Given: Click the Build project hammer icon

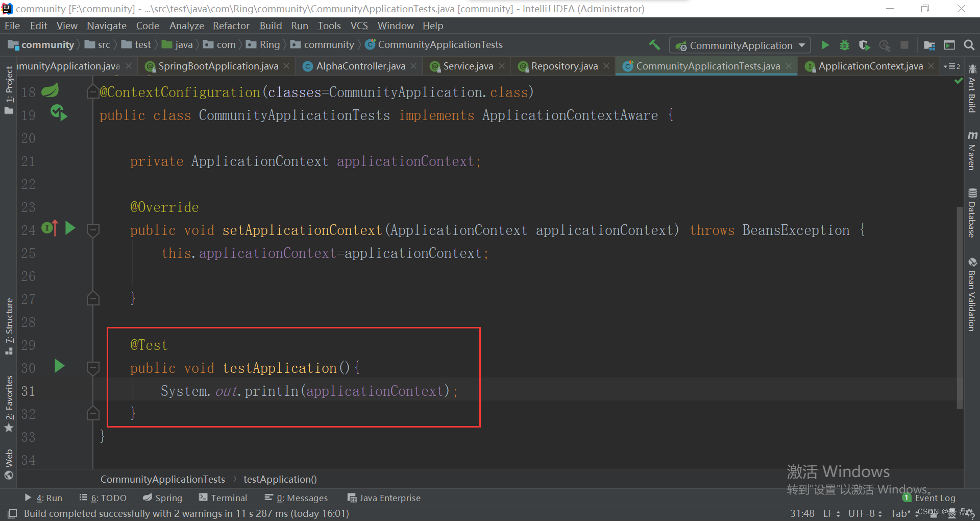Looking at the screenshot, I should point(654,45).
